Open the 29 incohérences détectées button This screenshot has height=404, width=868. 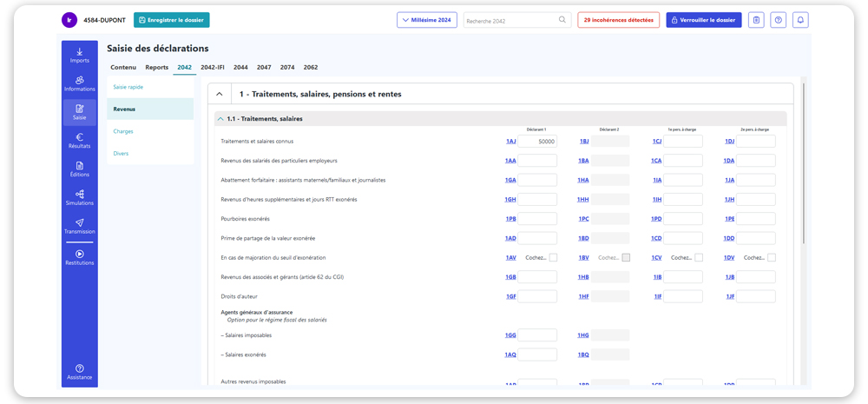click(x=618, y=20)
